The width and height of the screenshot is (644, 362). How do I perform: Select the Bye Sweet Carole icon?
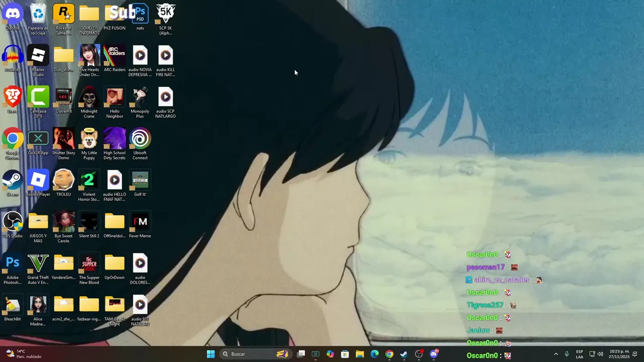[x=63, y=228]
